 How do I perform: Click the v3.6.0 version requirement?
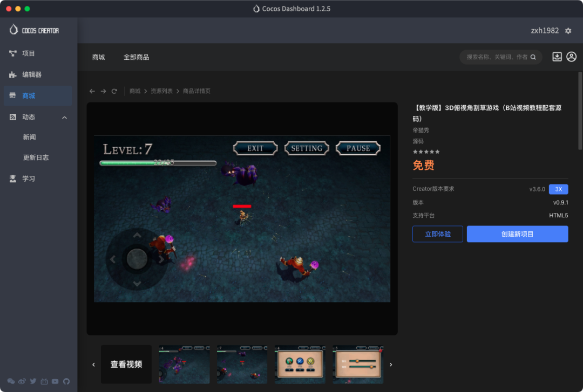pos(537,189)
